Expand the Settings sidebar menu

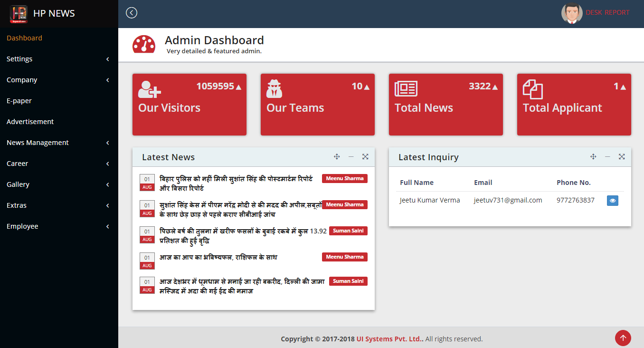(x=59, y=59)
